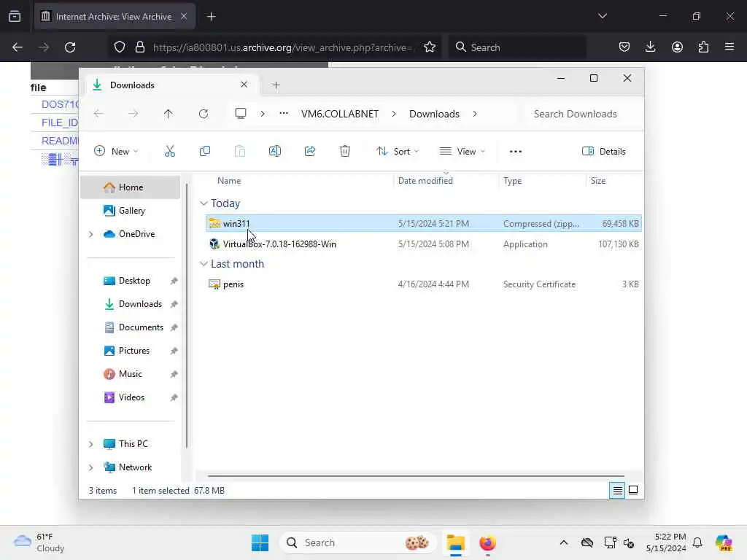Reload the page in Firefox
This screenshot has height=560, width=747.
click(70, 47)
